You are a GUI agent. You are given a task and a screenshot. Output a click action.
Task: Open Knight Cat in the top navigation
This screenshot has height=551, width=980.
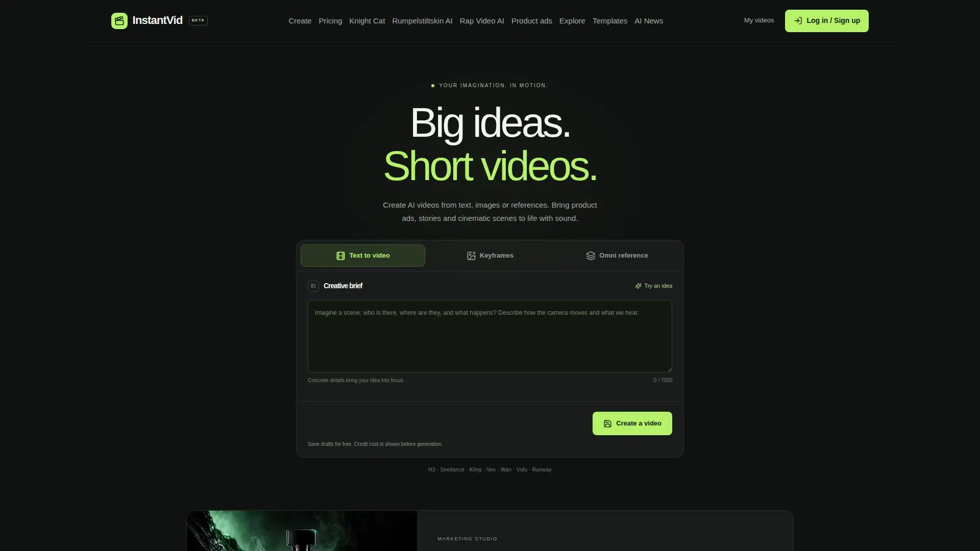point(367,21)
